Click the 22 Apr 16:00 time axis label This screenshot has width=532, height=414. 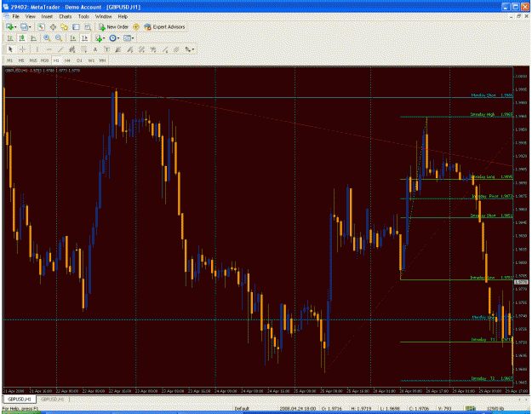(x=122, y=391)
